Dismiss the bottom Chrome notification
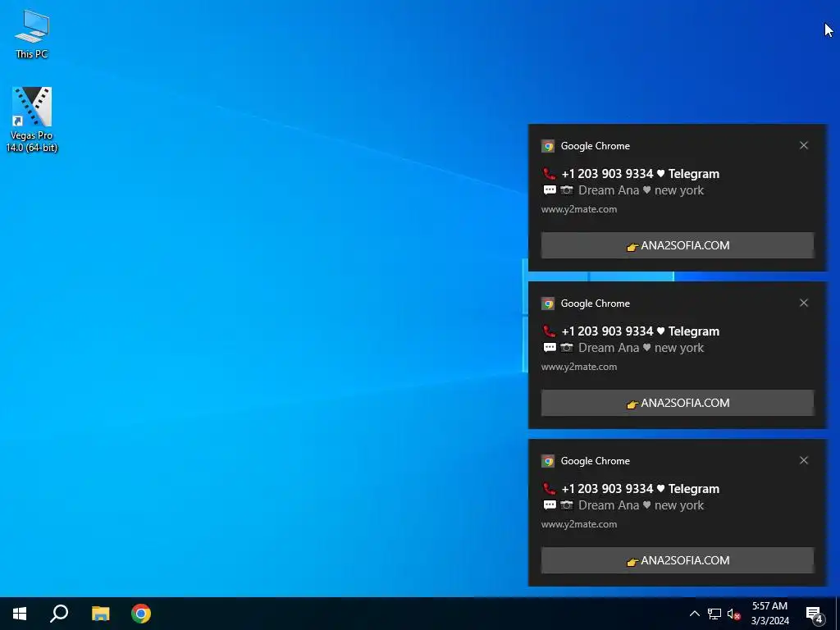Viewport: 840px width, 630px height. pos(804,460)
